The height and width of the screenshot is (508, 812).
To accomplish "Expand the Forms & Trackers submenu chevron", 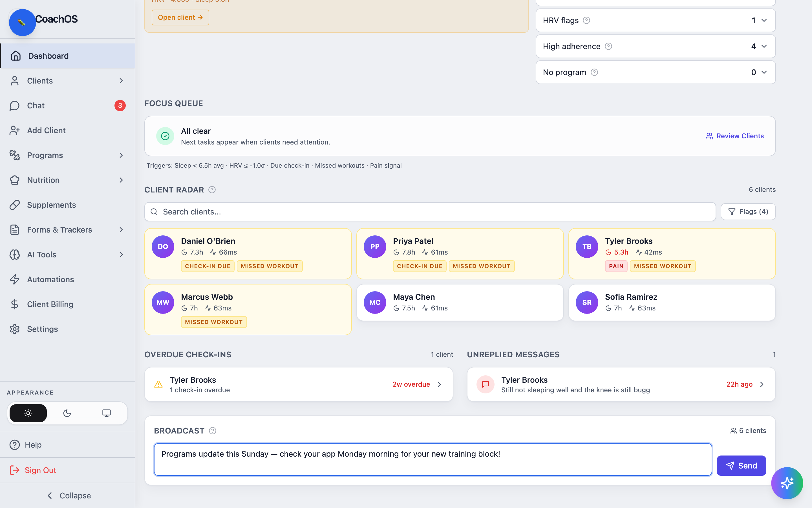I will point(121,230).
